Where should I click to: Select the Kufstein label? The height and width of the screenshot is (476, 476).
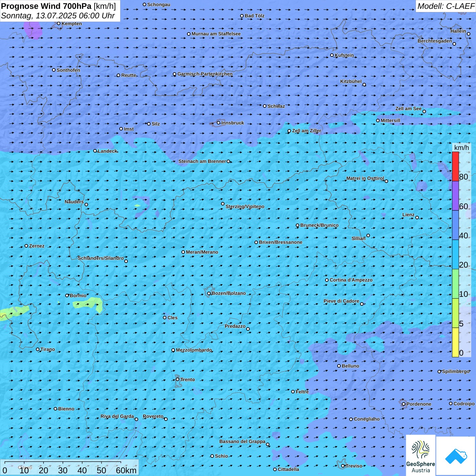(x=344, y=55)
